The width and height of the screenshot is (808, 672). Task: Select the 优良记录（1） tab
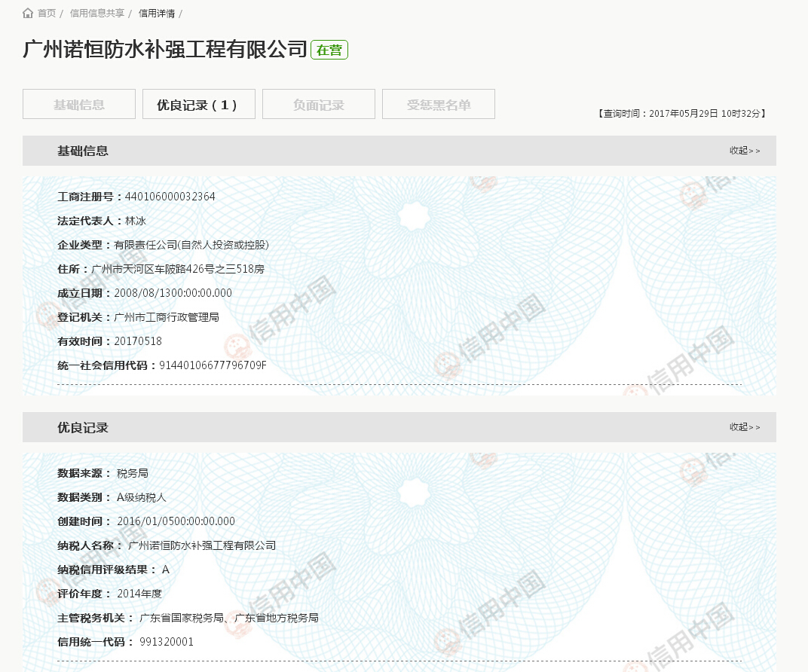point(199,105)
